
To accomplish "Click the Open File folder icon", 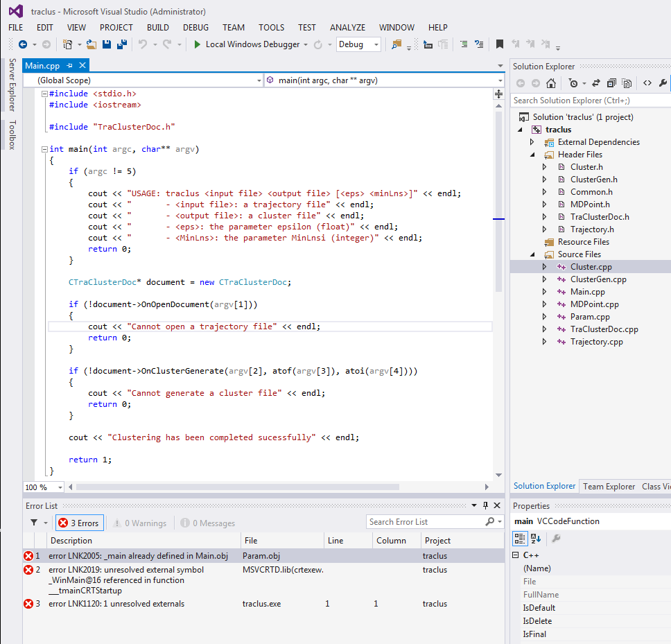I will 91,44.
